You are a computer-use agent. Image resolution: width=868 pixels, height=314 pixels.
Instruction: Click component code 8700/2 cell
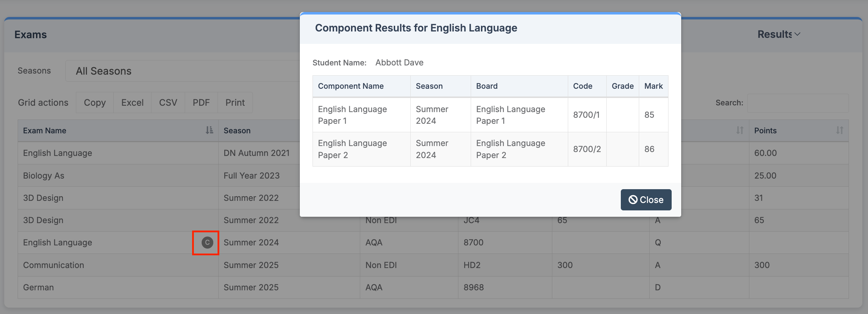pyautogui.click(x=587, y=149)
